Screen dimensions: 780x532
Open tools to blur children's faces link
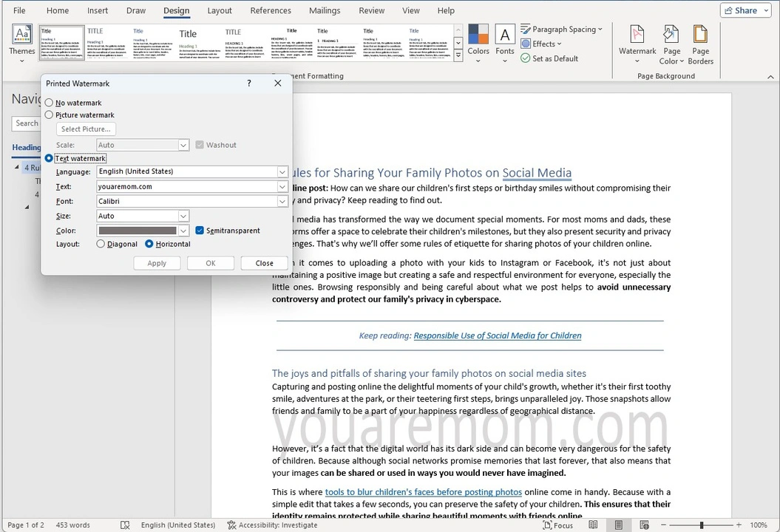point(424,491)
